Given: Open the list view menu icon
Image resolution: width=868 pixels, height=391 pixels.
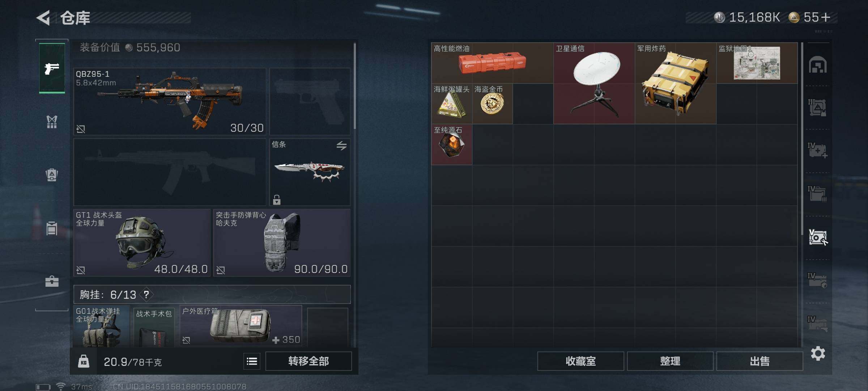Looking at the screenshot, I should [252, 361].
